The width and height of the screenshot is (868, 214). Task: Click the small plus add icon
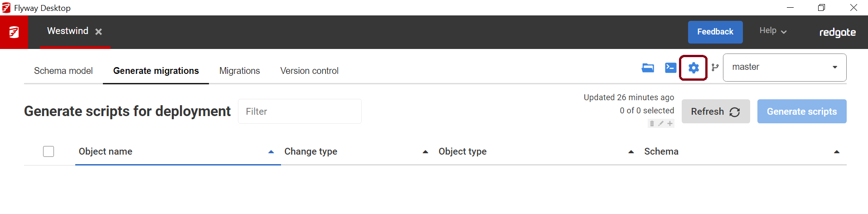pyautogui.click(x=670, y=123)
